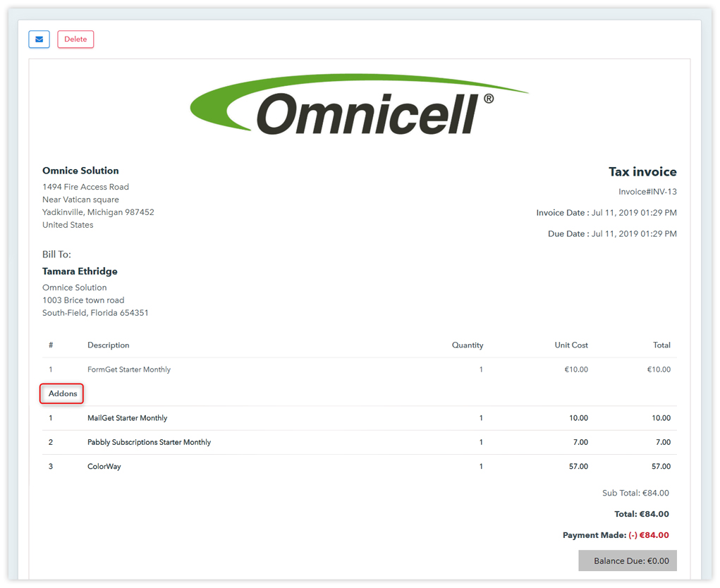
Task: Select the "MailGet Starter Monthly" addon
Action: point(127,418)
